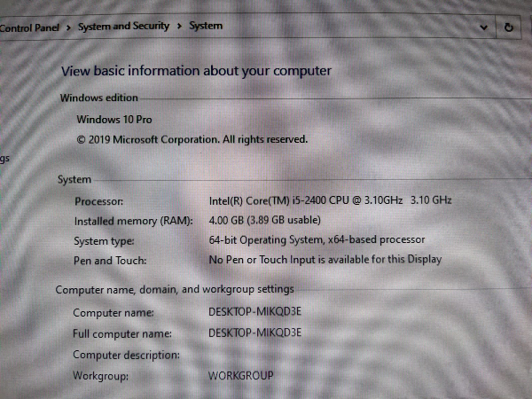Click the 2019 Microsoft Corporation copyright line

click(192, 139)
